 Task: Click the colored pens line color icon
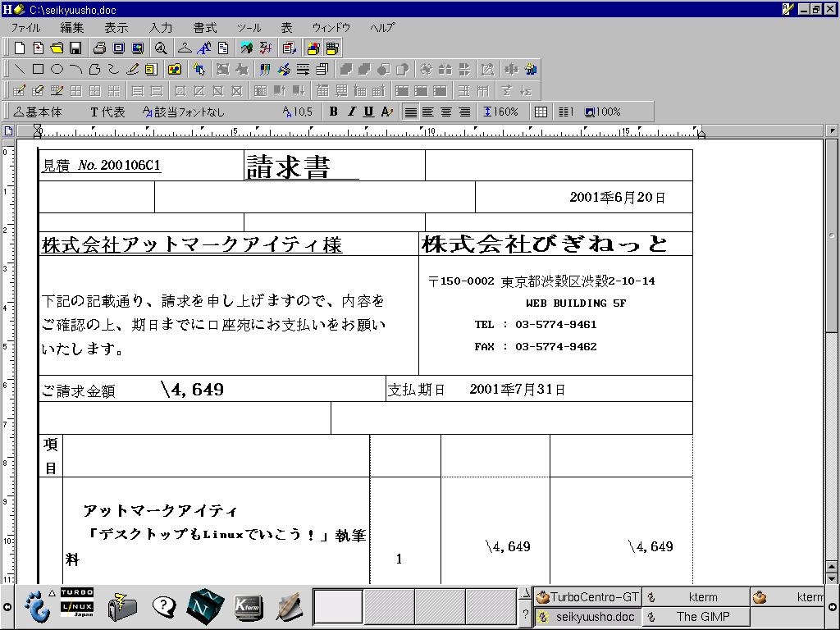[265, 69]
